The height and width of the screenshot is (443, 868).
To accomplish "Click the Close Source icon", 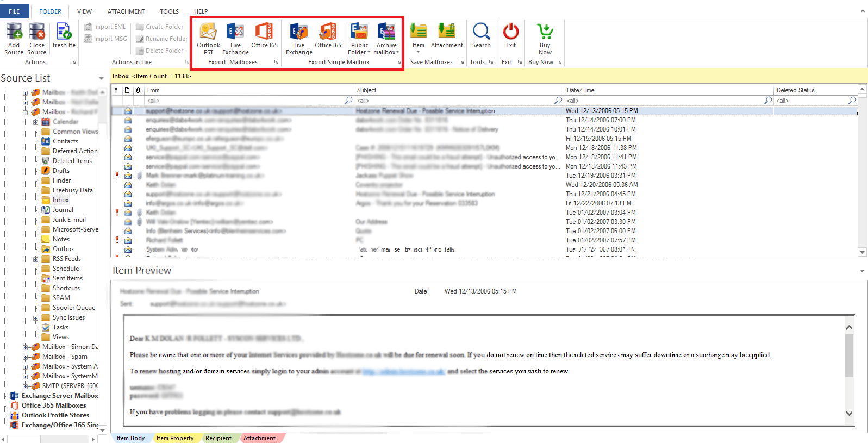I will 37,32.
